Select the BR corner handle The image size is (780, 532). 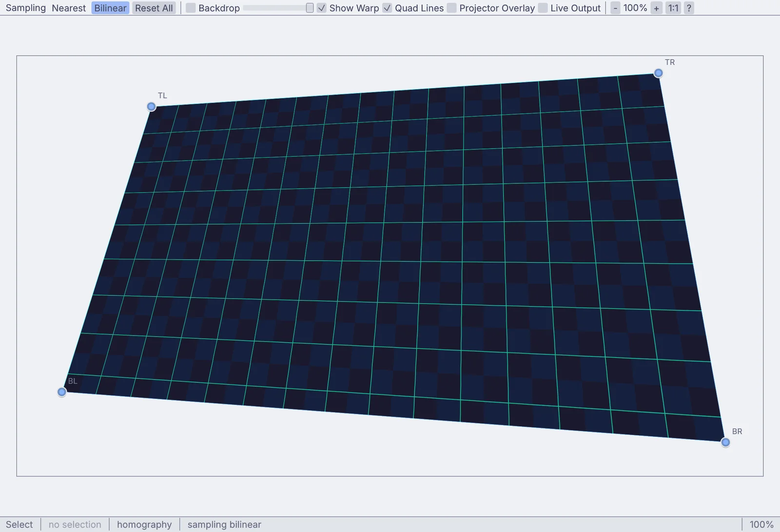[x=725, y=442]
